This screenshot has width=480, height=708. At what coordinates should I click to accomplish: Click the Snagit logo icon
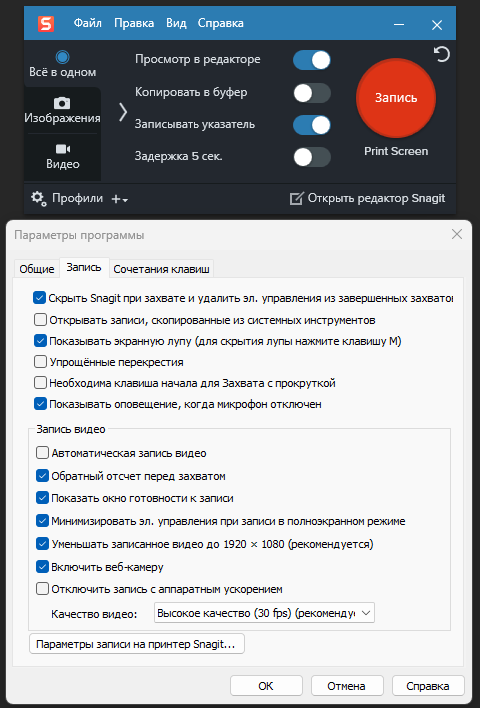[x=46, y=23]
